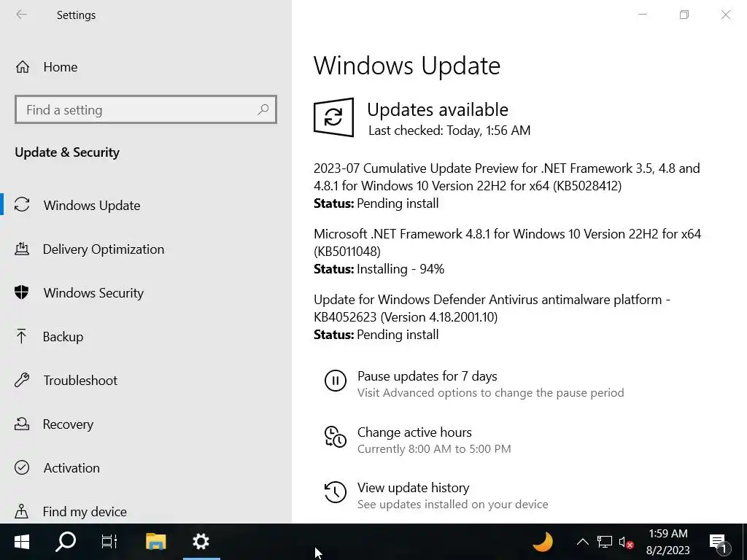The height and width of the screenshot is (560, 747).
Task: Click the moon icon in system tray
Action: [542, 542]
